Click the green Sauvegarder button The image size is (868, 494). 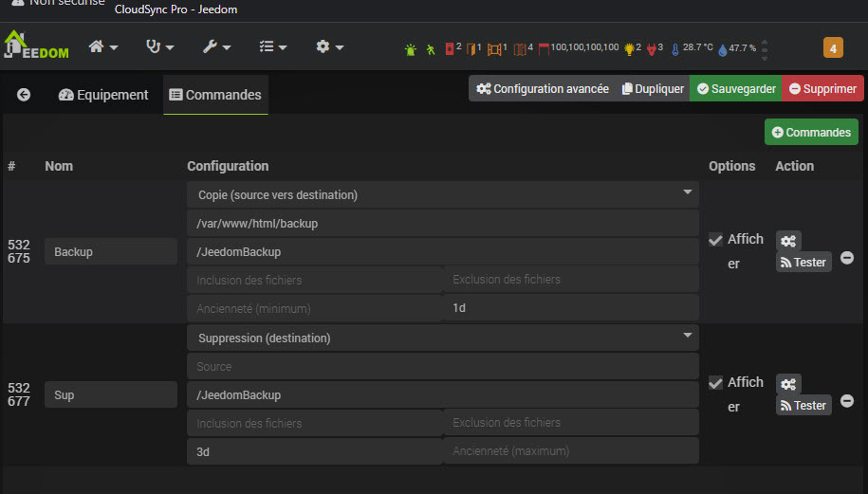(x=735, y=89)
